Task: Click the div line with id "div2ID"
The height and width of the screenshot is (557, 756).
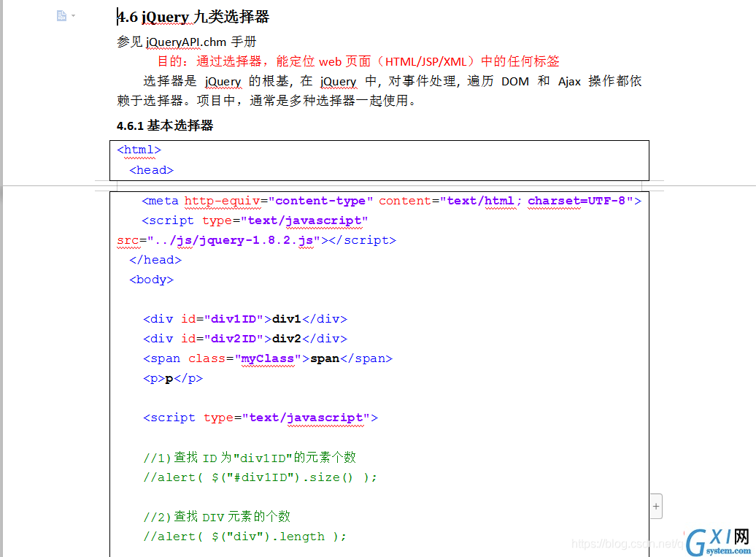Action: [x=245, y=339]
